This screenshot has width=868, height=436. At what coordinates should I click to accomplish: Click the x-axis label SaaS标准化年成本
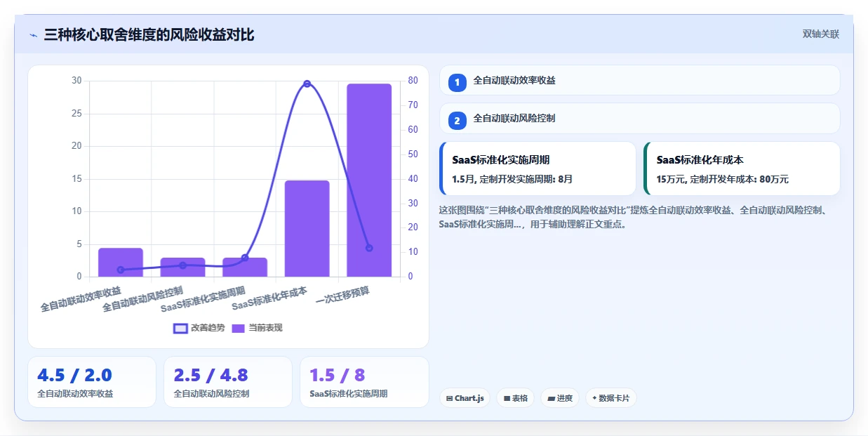tap(269, 298)
